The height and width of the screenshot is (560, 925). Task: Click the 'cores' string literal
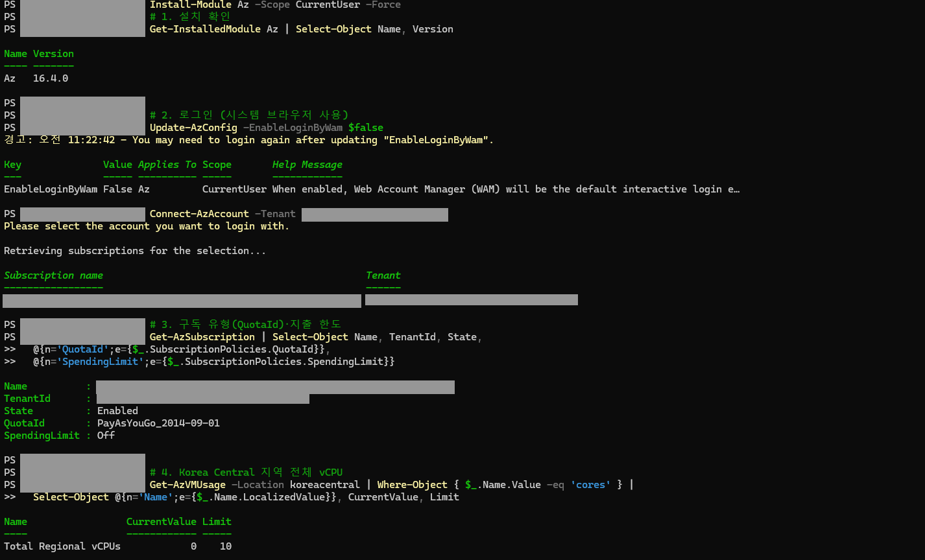590,485
